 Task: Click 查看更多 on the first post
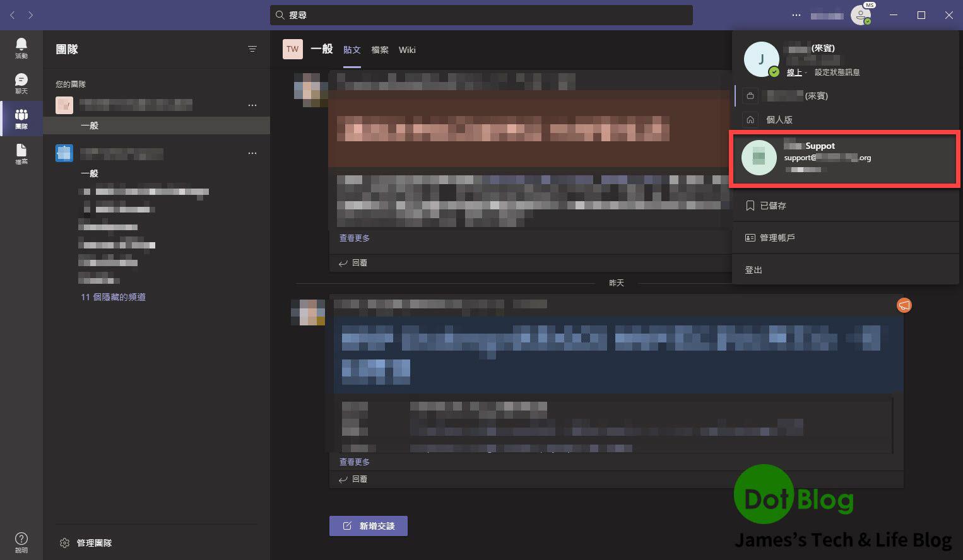355,238
